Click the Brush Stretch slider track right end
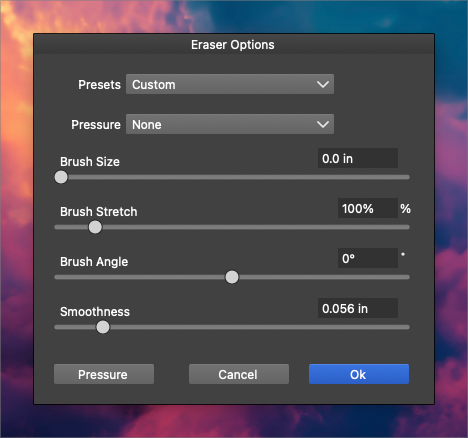Image resolution: width=468 pixels, height=438 pixels. click(405, 227)
